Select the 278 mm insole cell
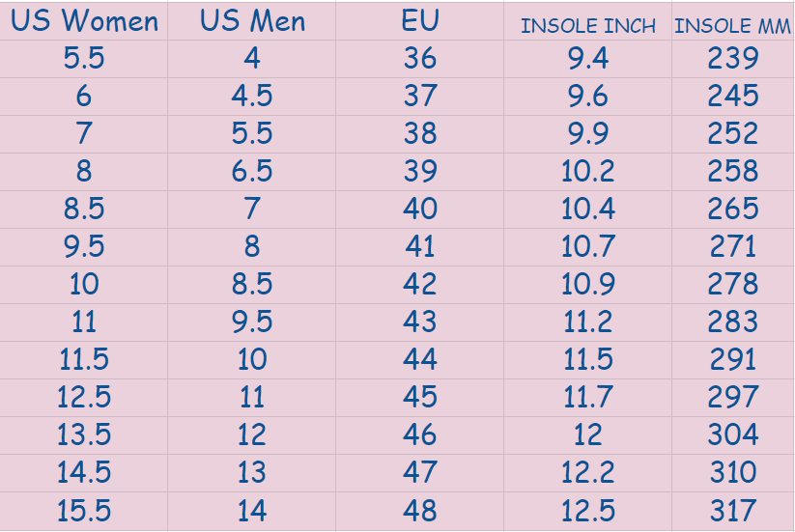 [732, 285]
